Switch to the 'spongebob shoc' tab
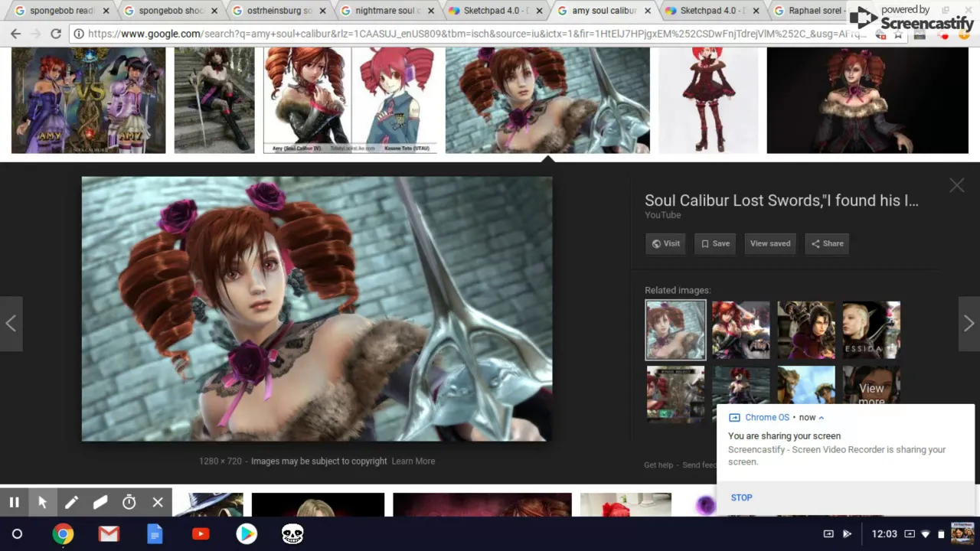The height and width of the screenshot is (551, 980). (x=171, y=11)
